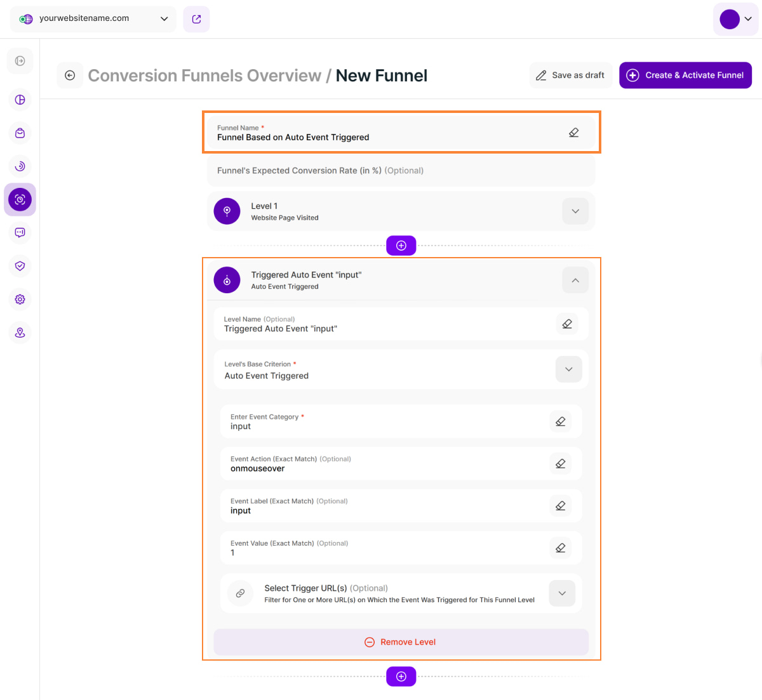Open settings gear in left sidebar
This screenshot has width=762, height=700.
point(20,300)
